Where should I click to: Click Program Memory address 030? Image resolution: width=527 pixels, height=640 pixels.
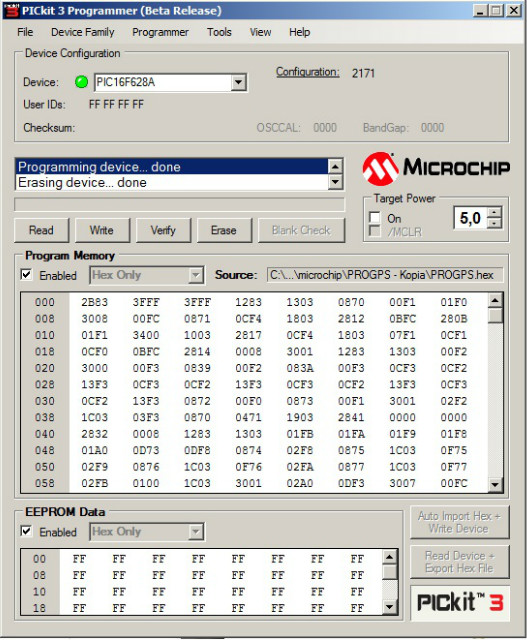coord(44,401)
